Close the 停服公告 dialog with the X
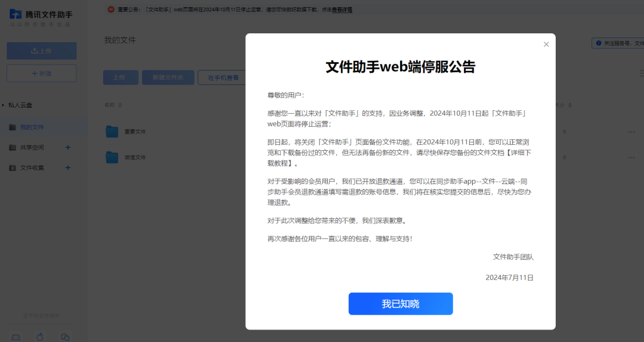 coord(546,44)
